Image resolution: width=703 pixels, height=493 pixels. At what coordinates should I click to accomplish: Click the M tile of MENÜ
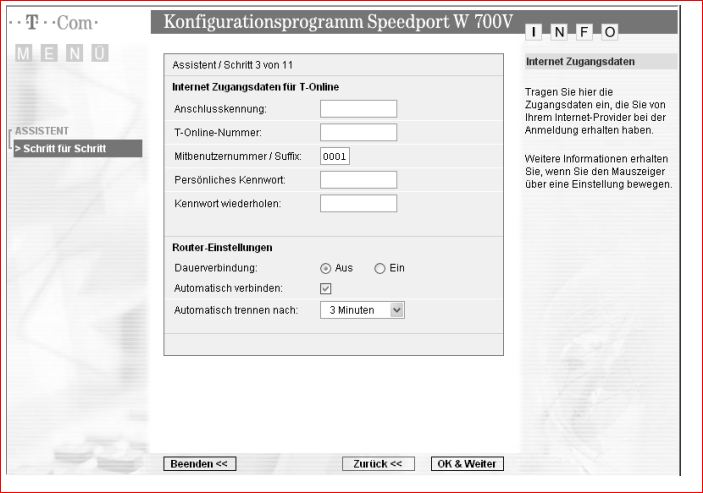coord(23,53)
